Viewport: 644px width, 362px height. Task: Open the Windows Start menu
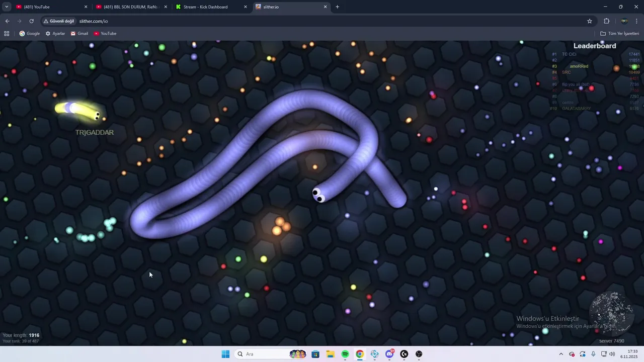click(225, 354)
